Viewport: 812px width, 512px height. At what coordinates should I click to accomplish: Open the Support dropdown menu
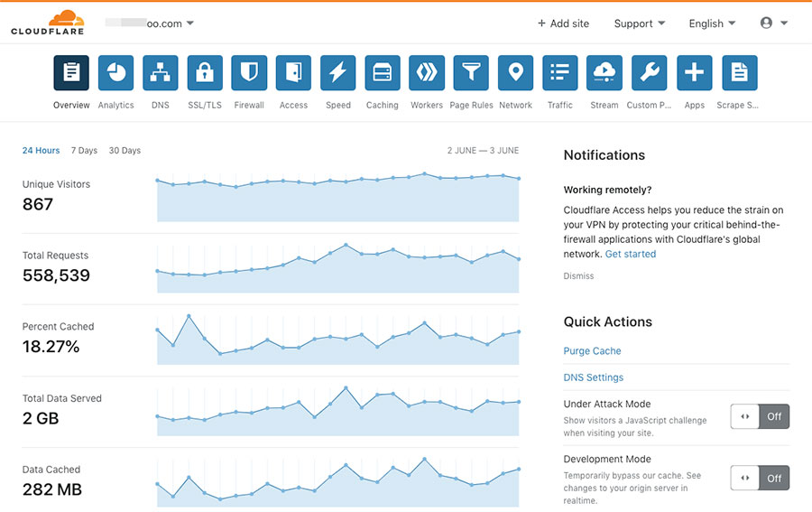(x=640, y=23)
